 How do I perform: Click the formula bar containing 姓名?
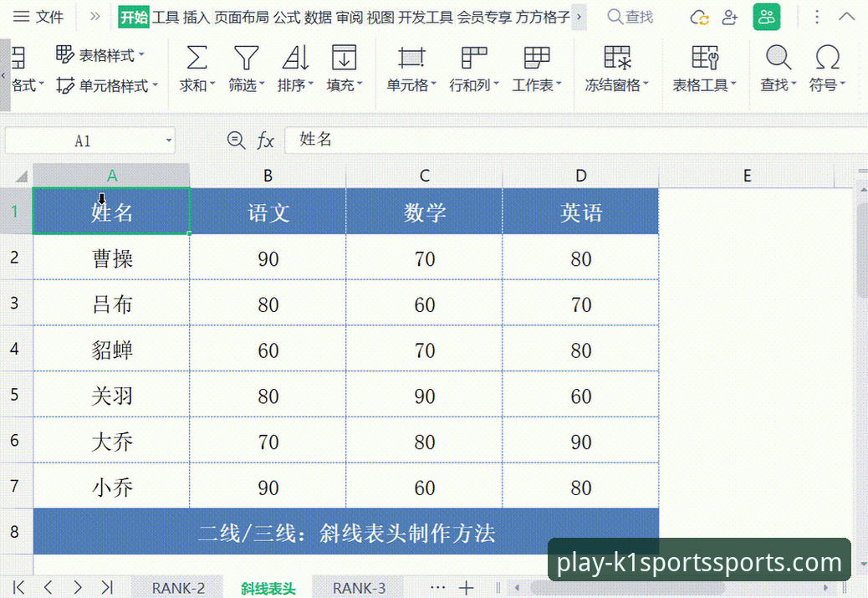575,140
